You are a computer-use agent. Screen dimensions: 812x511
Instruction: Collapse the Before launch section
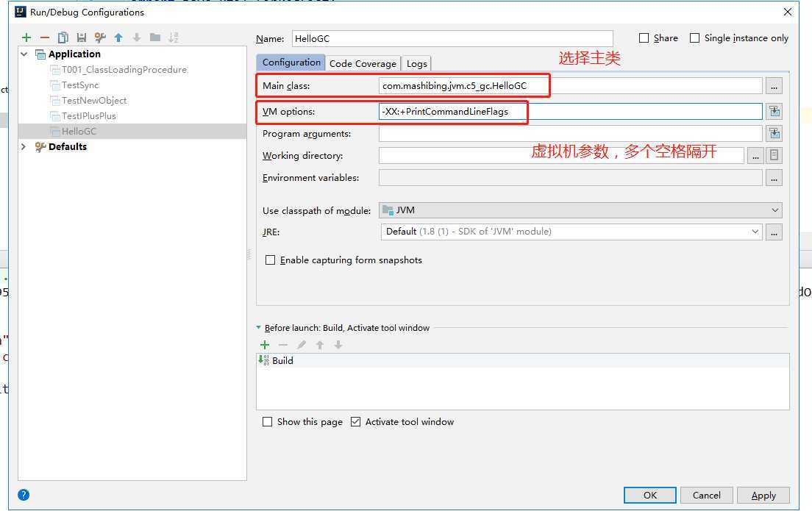click(258, 328)
